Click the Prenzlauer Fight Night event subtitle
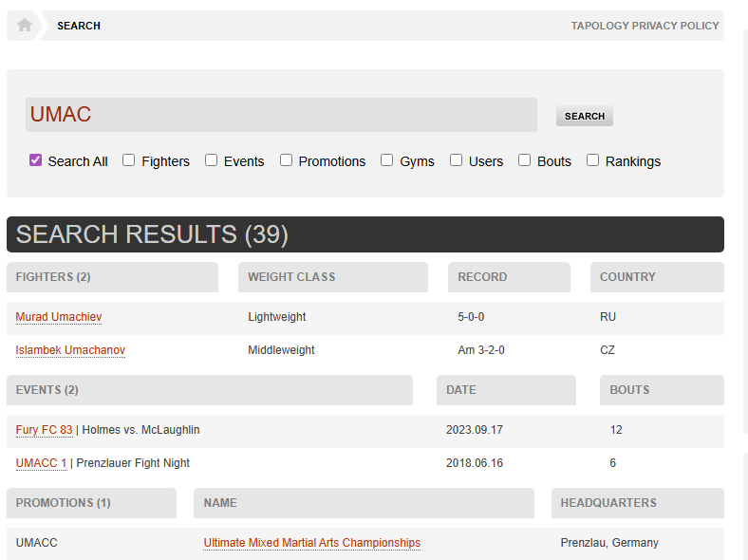The image size is (748, 560). coord(133,463)
